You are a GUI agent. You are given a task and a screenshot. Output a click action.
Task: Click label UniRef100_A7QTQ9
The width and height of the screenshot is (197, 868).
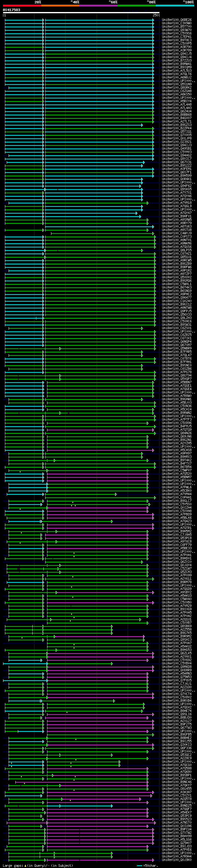(177, 430)
